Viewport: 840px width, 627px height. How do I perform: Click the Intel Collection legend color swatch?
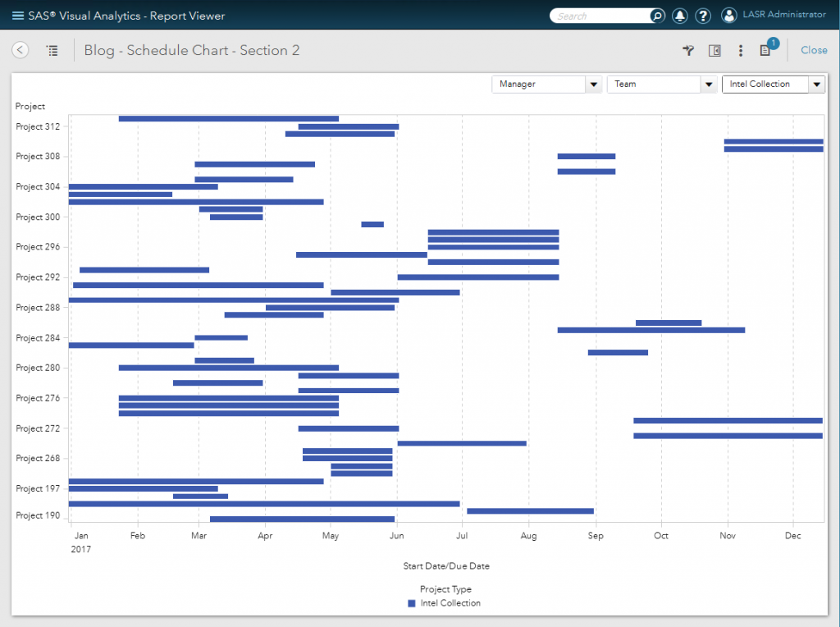point(410,603)
